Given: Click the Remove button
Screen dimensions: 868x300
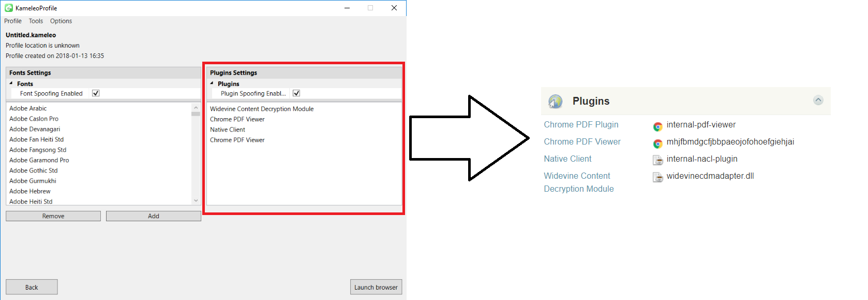Looking at the screenshot, I should (x=53, y=216).
